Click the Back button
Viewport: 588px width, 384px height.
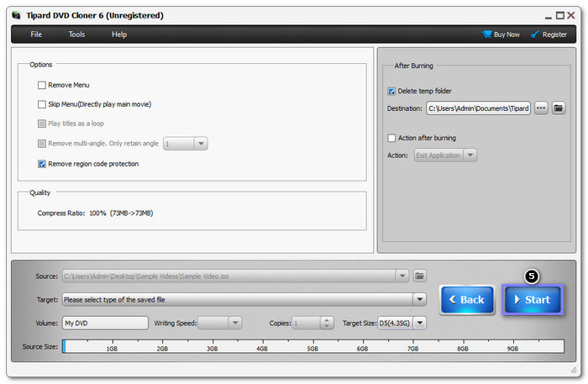(467, 300)
